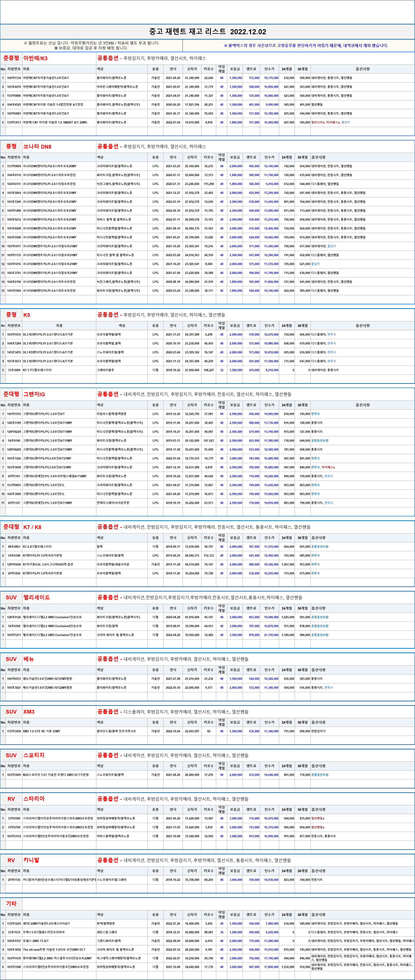Select 24-month value 1,067,000
Screen dimensions: 415x980
click(288, 565)
